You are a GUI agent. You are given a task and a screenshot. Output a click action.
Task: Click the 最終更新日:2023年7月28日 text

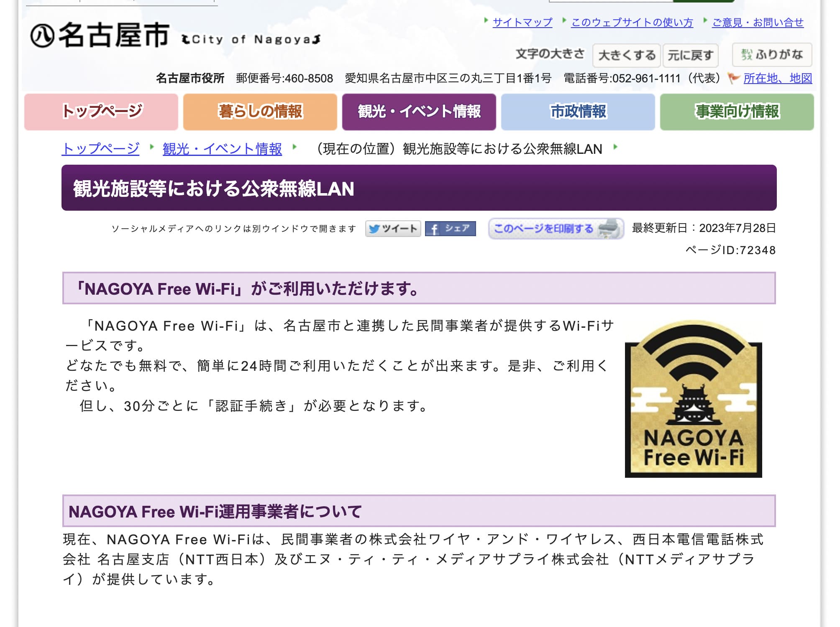click(x=704, y=228)
